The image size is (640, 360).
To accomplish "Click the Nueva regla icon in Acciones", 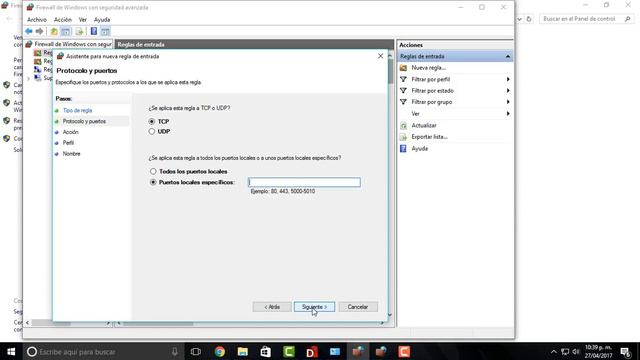I will [x=403, y=68].
